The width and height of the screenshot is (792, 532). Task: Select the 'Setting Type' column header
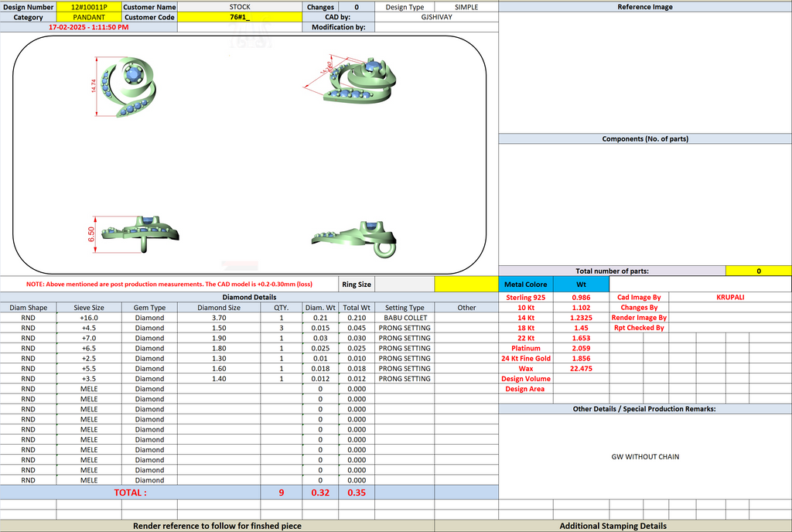405,308
